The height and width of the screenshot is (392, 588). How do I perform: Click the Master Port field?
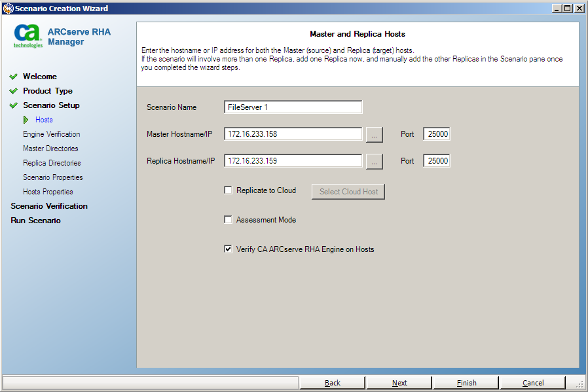(436, 134)
